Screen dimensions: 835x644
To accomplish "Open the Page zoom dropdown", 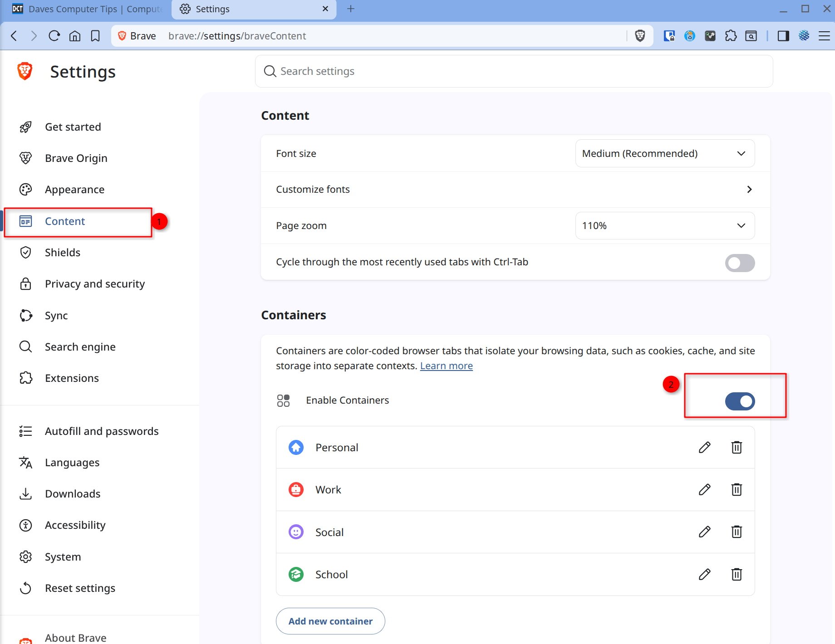I will (x=665, y=225).
